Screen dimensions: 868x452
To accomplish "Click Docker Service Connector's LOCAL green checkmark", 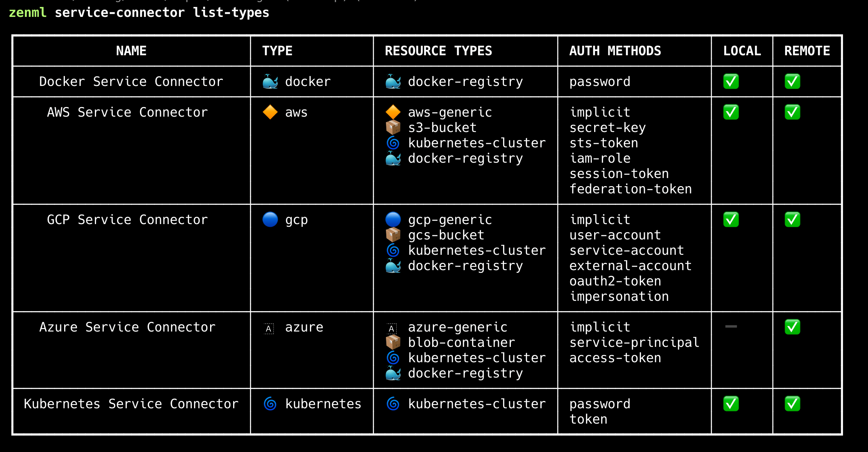I will pos(731,81).
